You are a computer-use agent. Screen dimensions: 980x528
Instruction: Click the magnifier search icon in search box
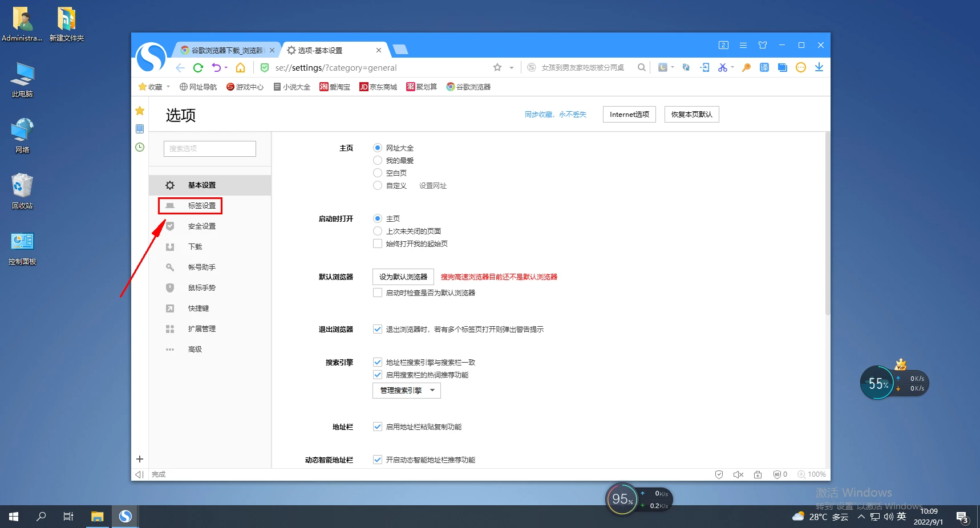point(642,67)
